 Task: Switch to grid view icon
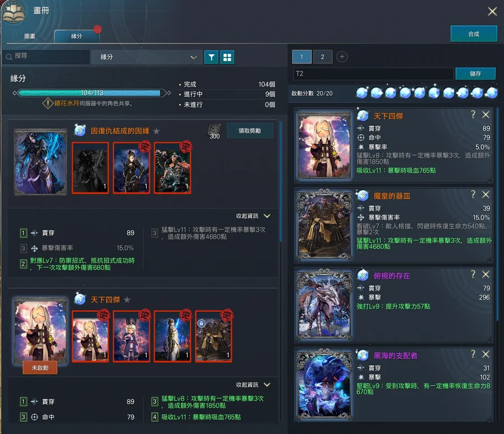pyautogui.click(x=227, y=57)
